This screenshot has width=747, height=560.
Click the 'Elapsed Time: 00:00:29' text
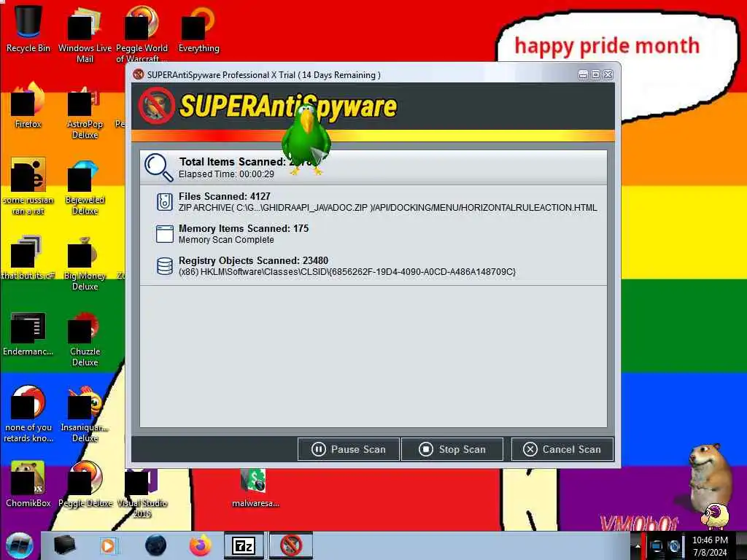[x=226, y=174]
